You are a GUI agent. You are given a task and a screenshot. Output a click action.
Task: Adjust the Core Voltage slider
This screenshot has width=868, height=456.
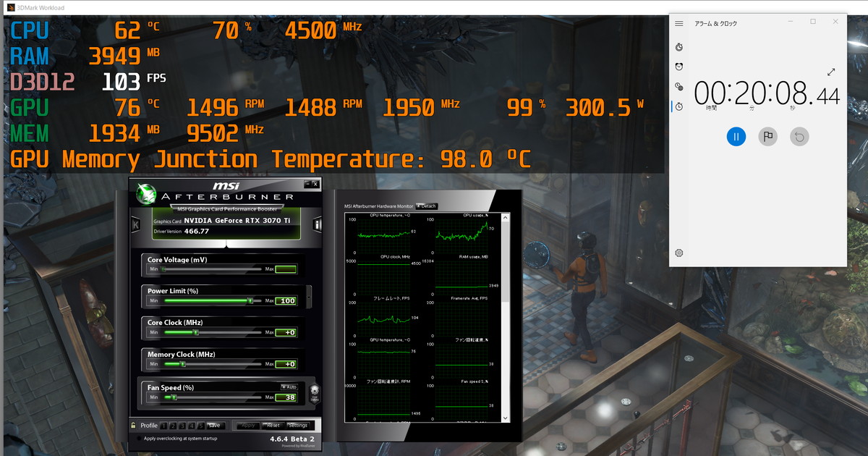tap(212, 269)
